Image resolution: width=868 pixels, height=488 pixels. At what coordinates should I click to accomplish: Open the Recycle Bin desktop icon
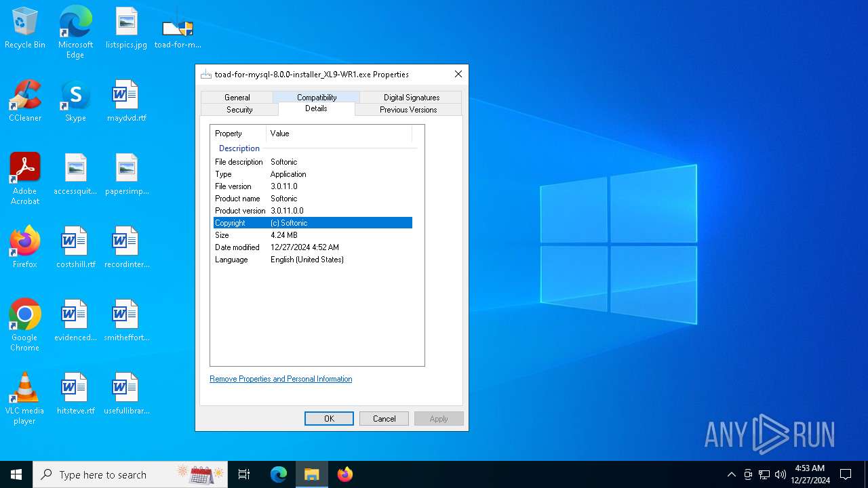(x=25, y=28)
